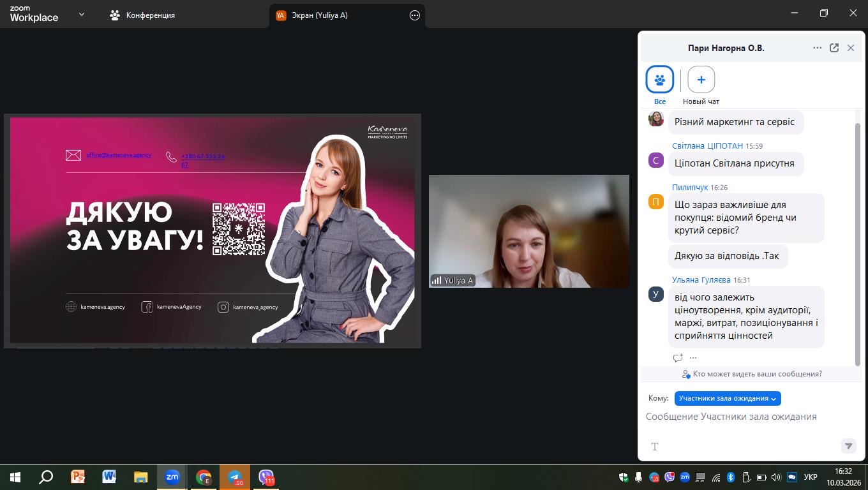Open Telegram from the taskbar
Viewport: 868px width, 490px height.
[x=235, y=477]
